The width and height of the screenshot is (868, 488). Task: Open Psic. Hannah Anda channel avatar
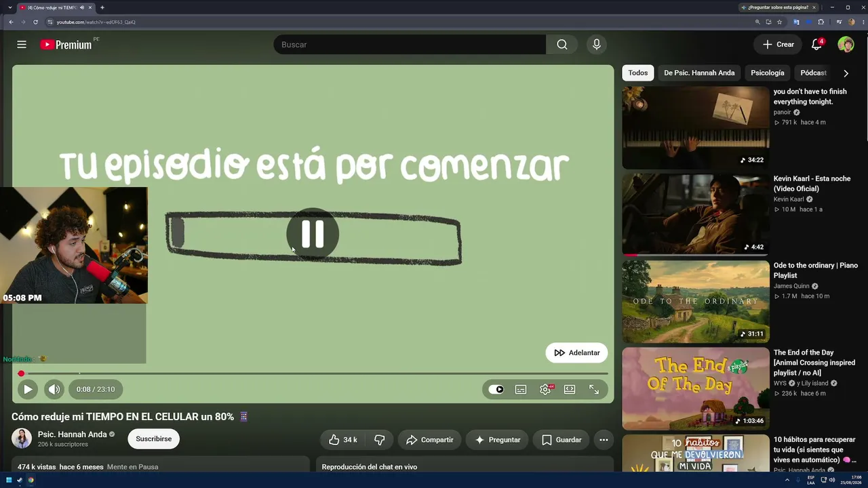pyautogui.click(x=22, y=439)
